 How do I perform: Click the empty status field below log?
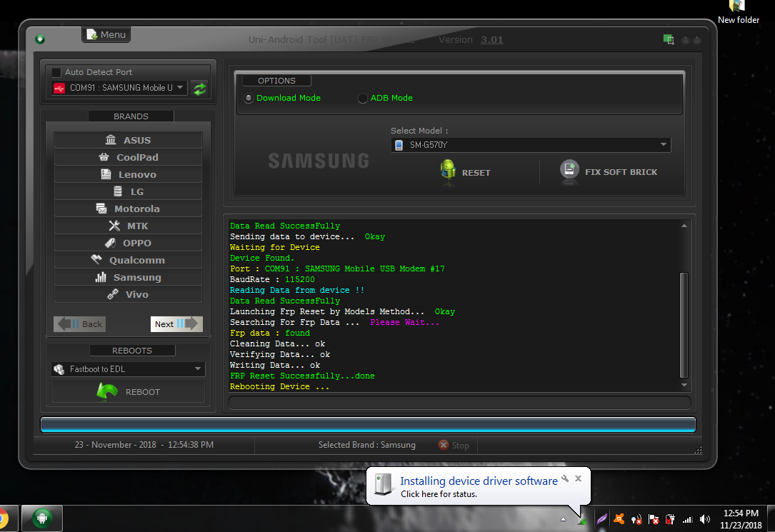[459, 403]
